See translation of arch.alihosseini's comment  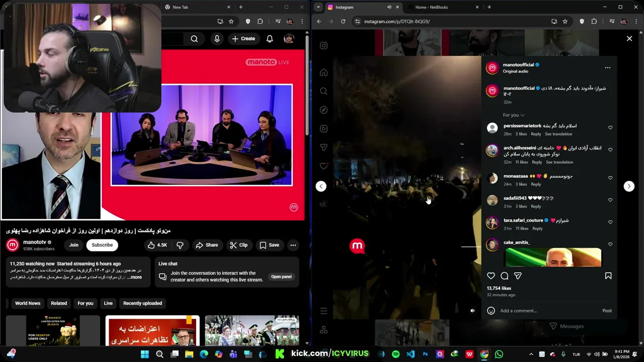click(x=559, y=162)
